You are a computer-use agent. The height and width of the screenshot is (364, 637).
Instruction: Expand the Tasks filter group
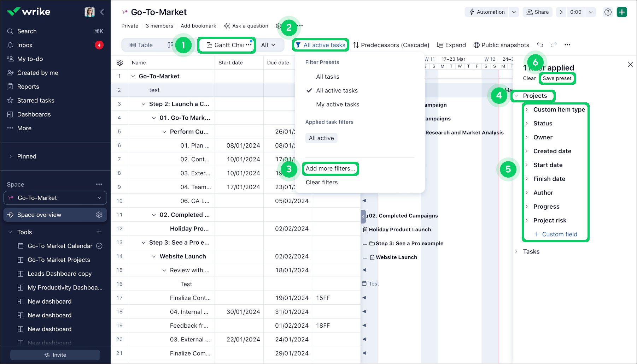pyautogui.click(x=531, y=251)
